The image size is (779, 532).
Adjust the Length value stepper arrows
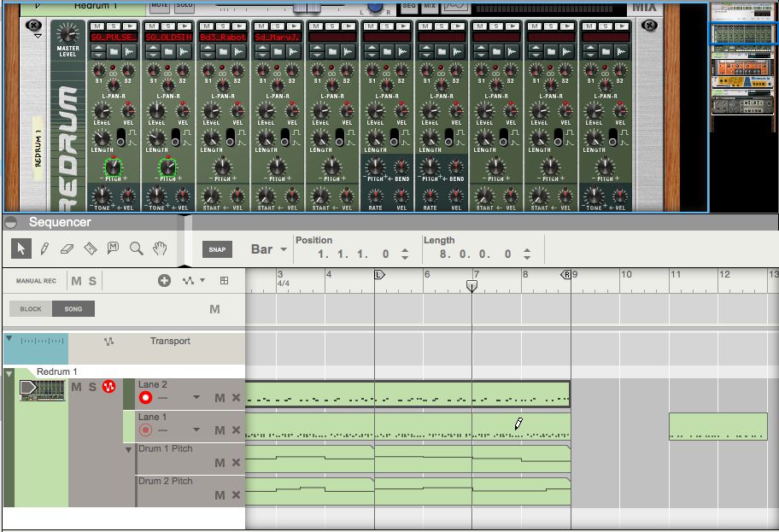(527, 254)
